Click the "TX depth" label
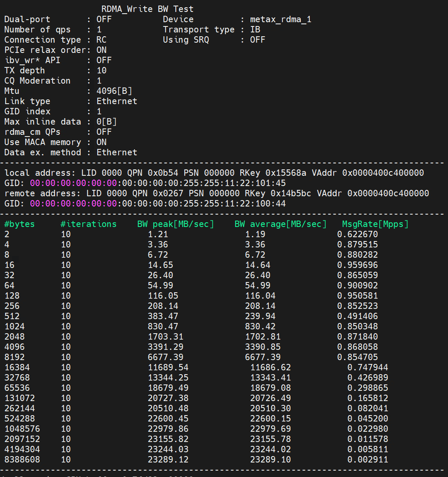The image size is (448, 477). 25,70
